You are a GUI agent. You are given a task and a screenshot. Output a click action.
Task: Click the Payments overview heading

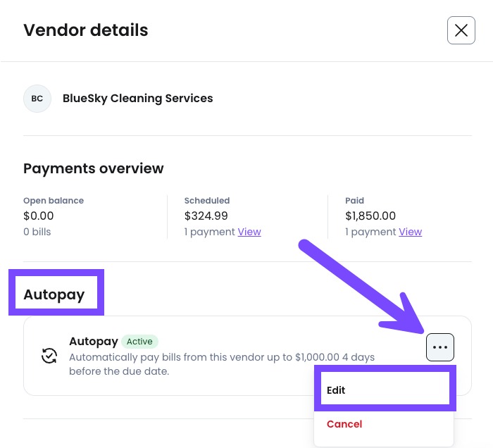[x=94, y=169]
